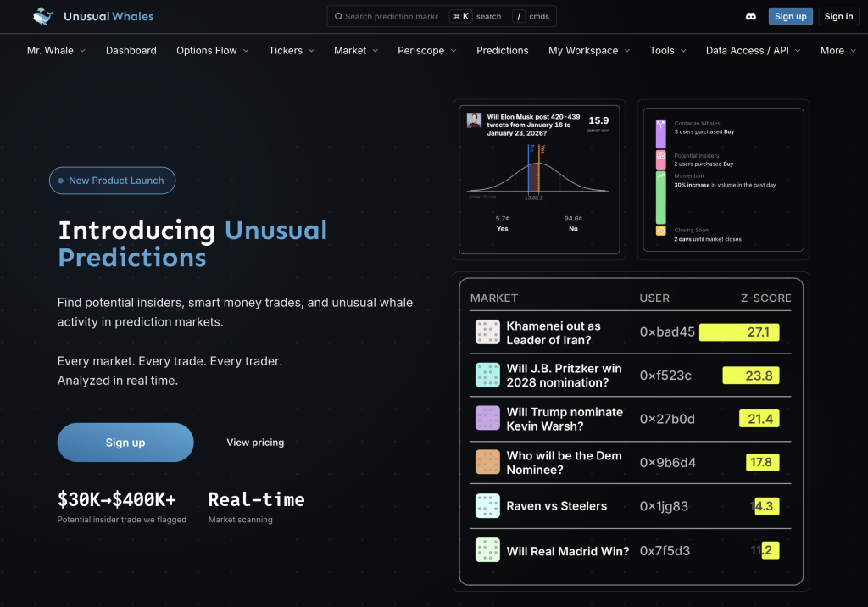
Task: Click the MARKET column header
Action: pyautogui.click(x=494, y=298)
